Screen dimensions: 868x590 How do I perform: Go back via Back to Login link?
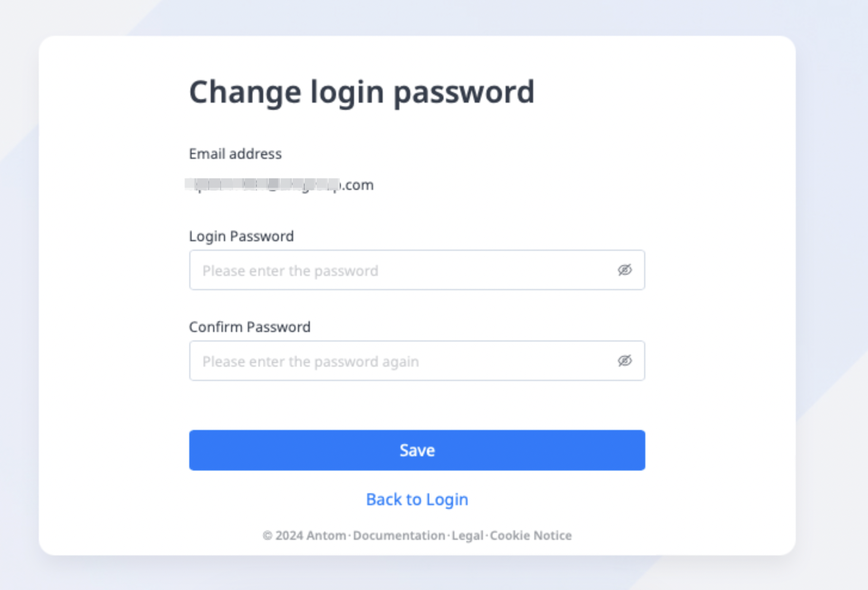click(417, 499)
